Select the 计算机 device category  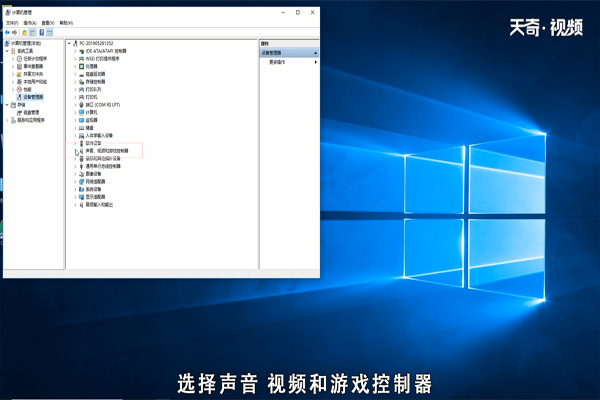pyautogui.click(x=91, y=112)
